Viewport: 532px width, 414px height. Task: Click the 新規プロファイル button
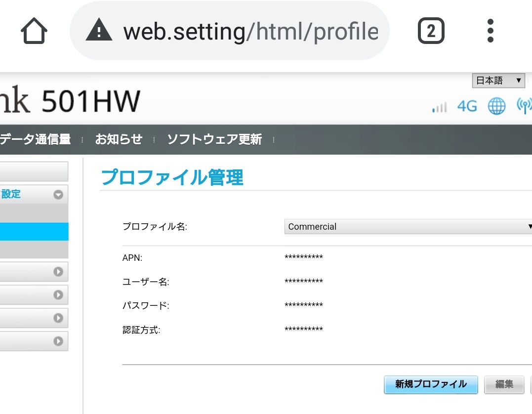click(x=431, y=384)
